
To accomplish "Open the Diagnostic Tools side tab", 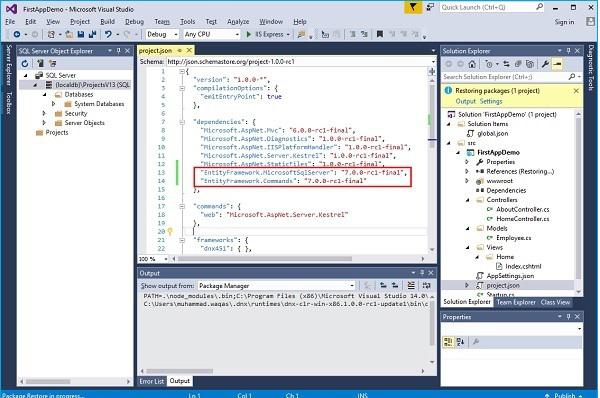I will [x=591, y=67].
